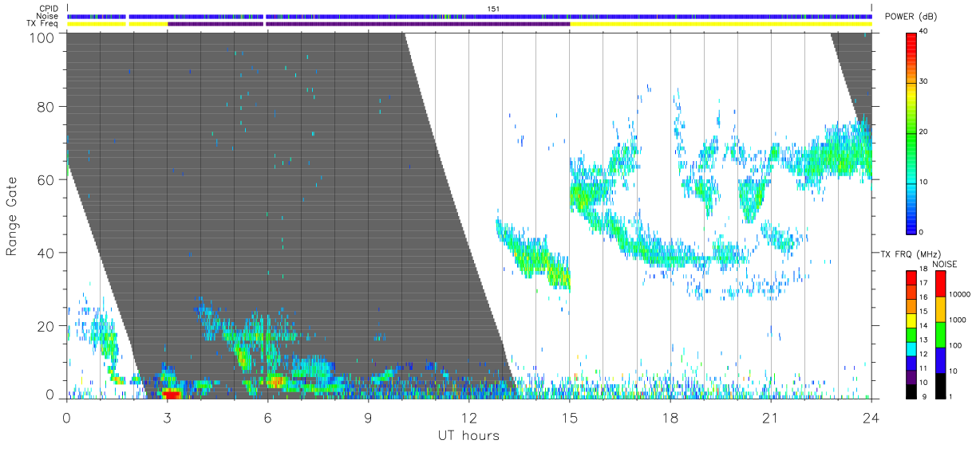Click the "POWER (dB)" legend title
The height and width of the screenshot is (452, 980).
pos(913,18)
